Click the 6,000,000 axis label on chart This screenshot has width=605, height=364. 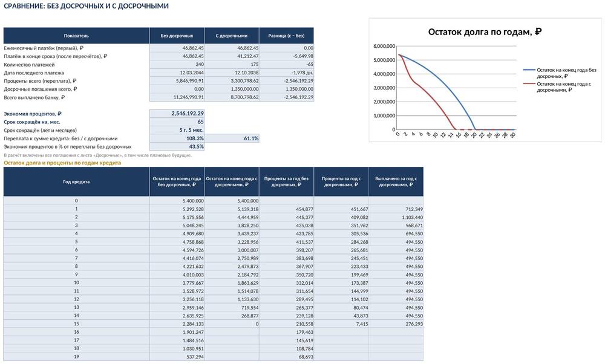tap(384, 47)
